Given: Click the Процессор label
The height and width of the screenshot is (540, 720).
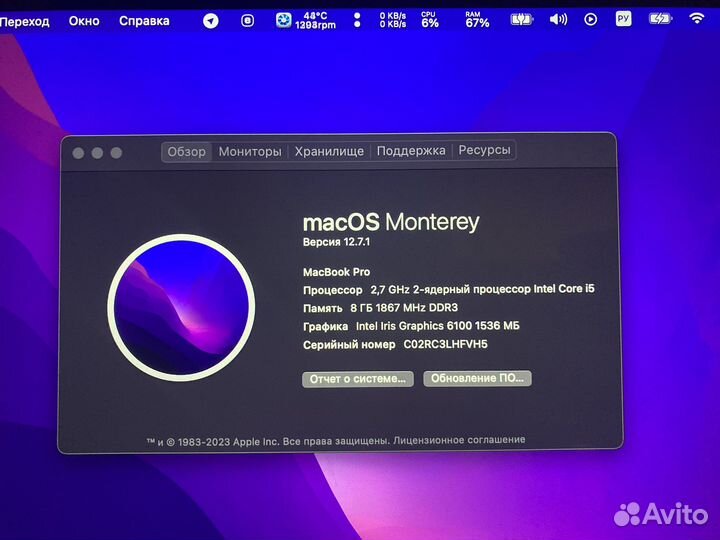Looking at the screenshot, I should pyautogui.click(x=332, y=290).
